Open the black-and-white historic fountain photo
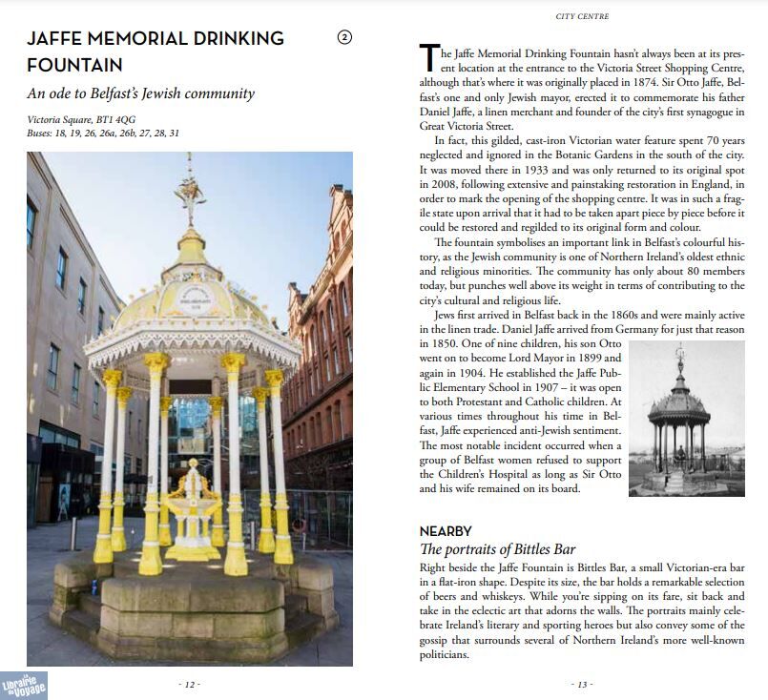768x700 pixels. click(687, 419)
